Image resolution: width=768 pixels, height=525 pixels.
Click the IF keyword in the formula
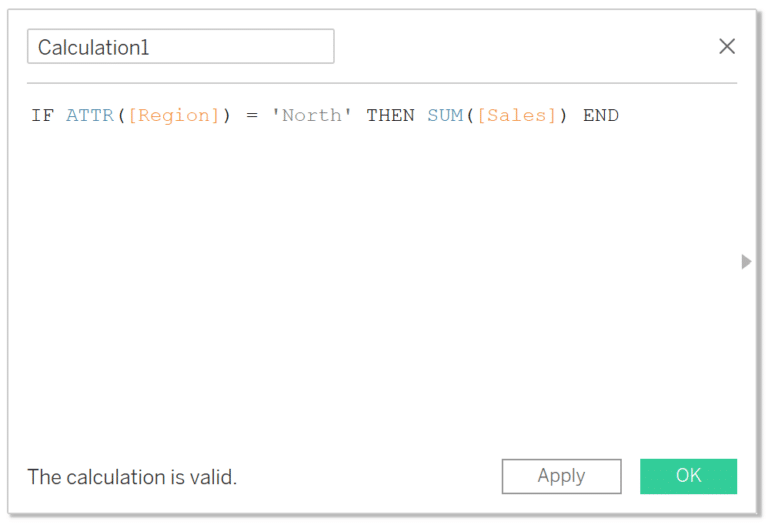[43, 116]
